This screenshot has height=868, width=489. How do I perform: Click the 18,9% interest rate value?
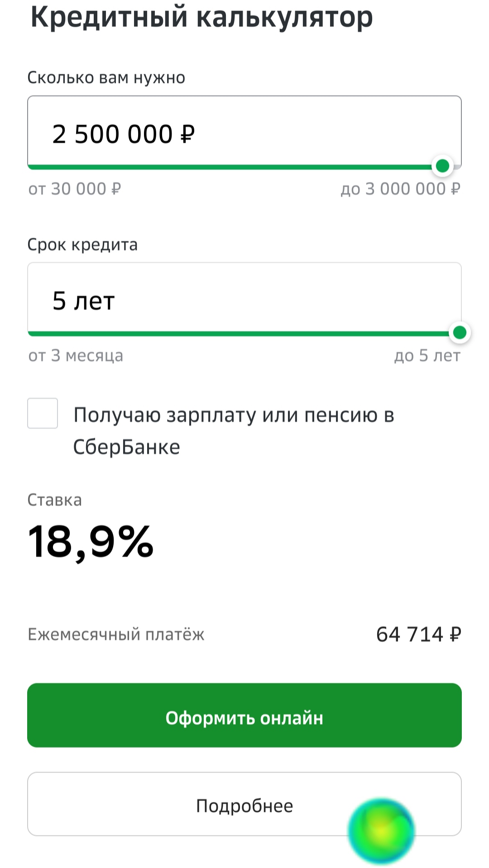pos(91,542)
